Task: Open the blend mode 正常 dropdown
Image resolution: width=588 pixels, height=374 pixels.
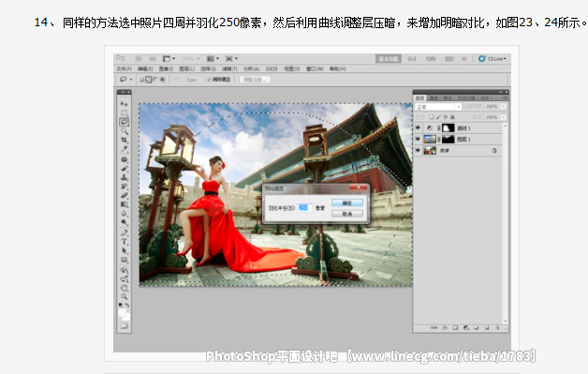Action: (438, 107)
